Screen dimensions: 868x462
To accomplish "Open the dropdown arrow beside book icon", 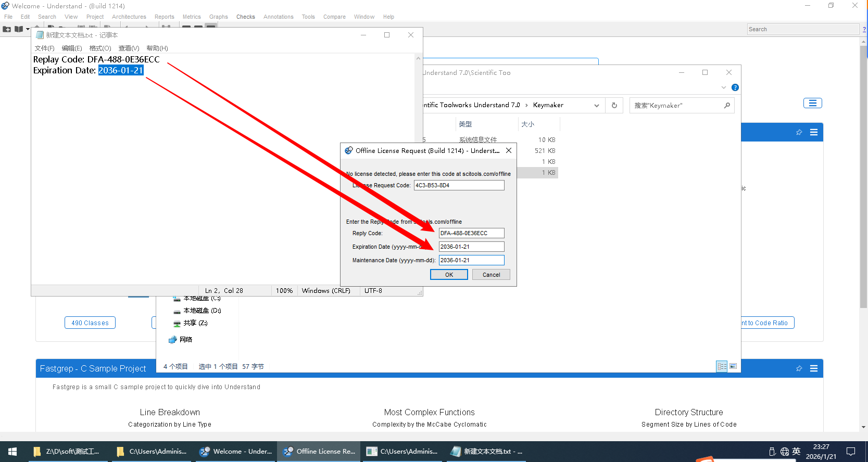I will point(28,29).
